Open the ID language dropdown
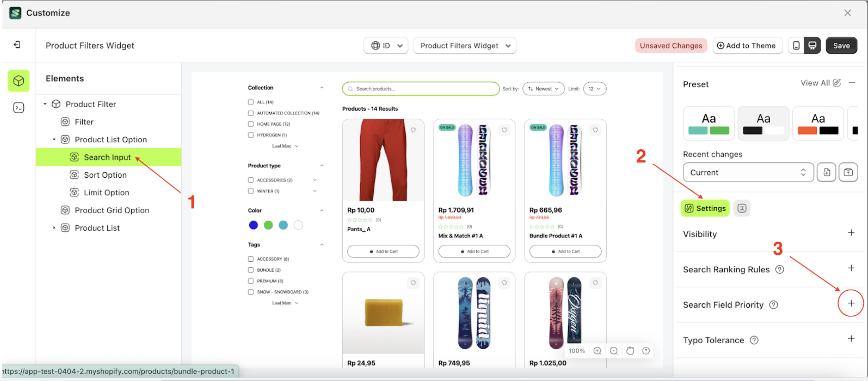 tap(386, 46)
